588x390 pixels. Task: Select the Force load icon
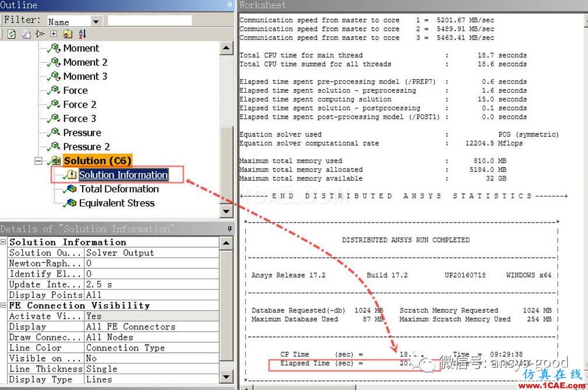(55, 90)
